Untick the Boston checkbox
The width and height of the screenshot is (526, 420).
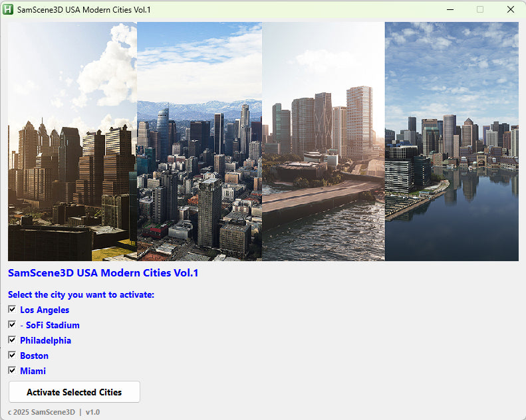12,356
